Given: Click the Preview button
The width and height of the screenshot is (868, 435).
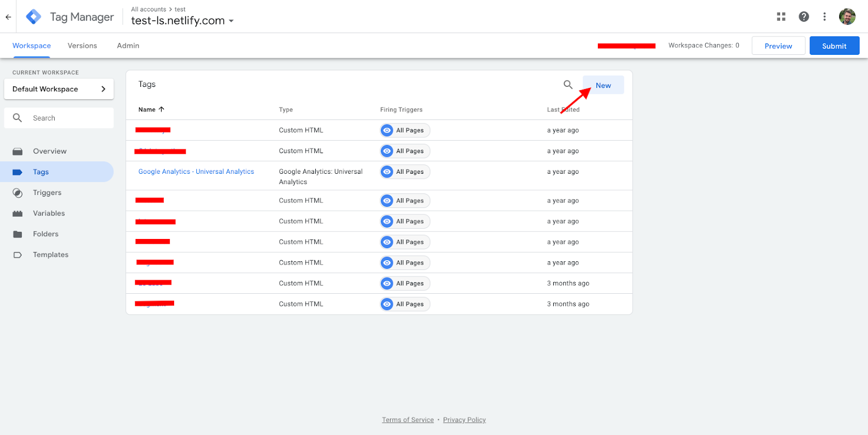Looking at the screenshot, I should tap(778, 46).
